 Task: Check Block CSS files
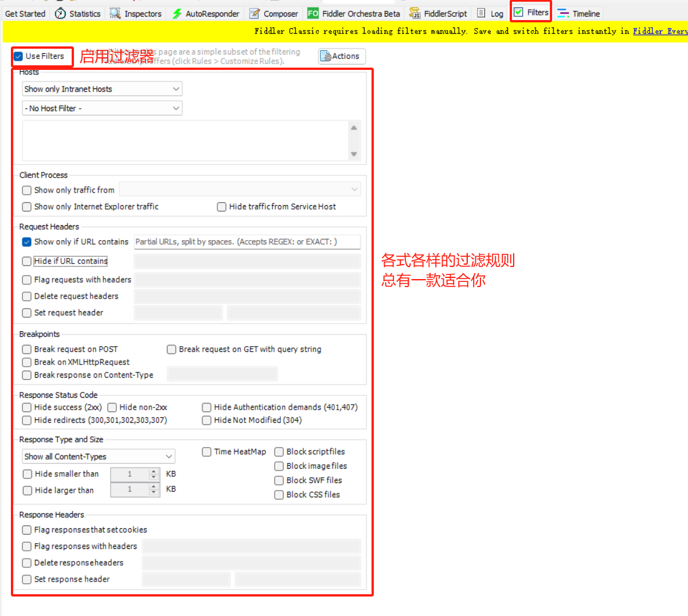tap(279, 495)
